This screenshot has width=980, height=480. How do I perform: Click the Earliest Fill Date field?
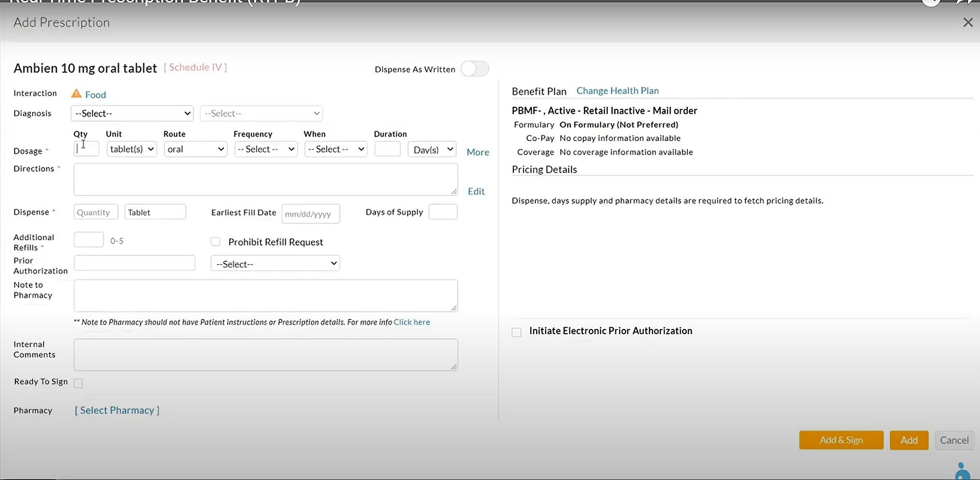click(x=310, y=214)
